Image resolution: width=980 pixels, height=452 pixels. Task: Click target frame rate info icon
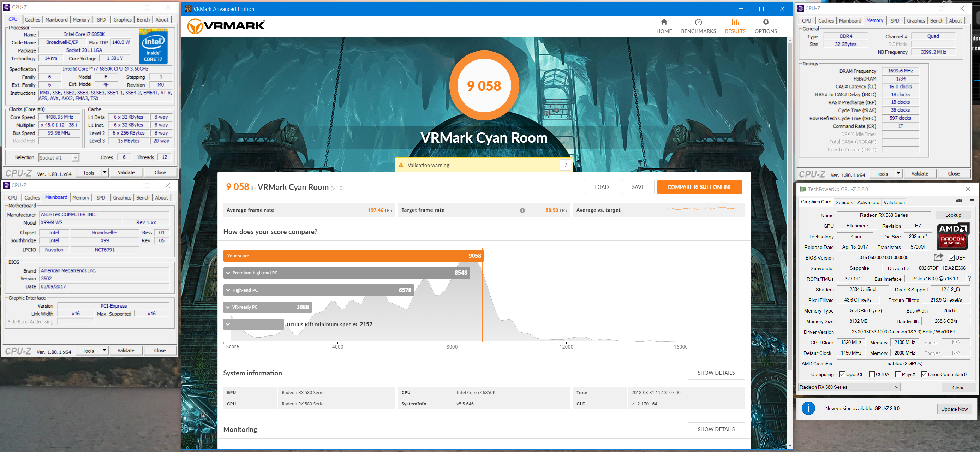coord(522,210)
